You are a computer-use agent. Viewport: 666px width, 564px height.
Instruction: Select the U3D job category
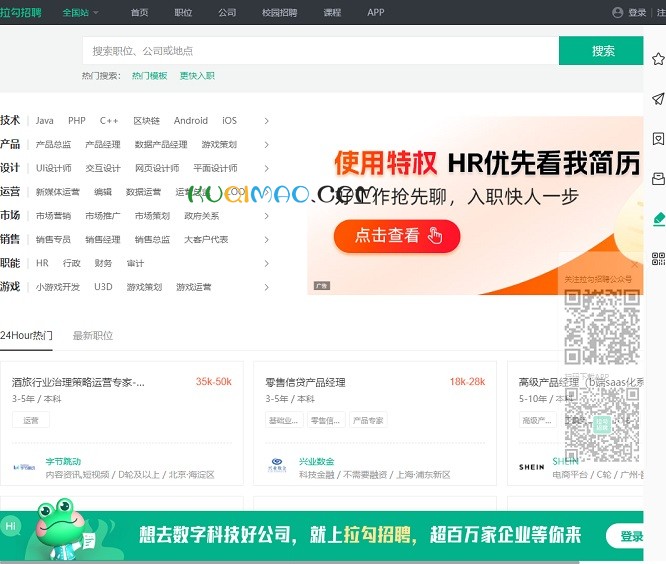103,288
